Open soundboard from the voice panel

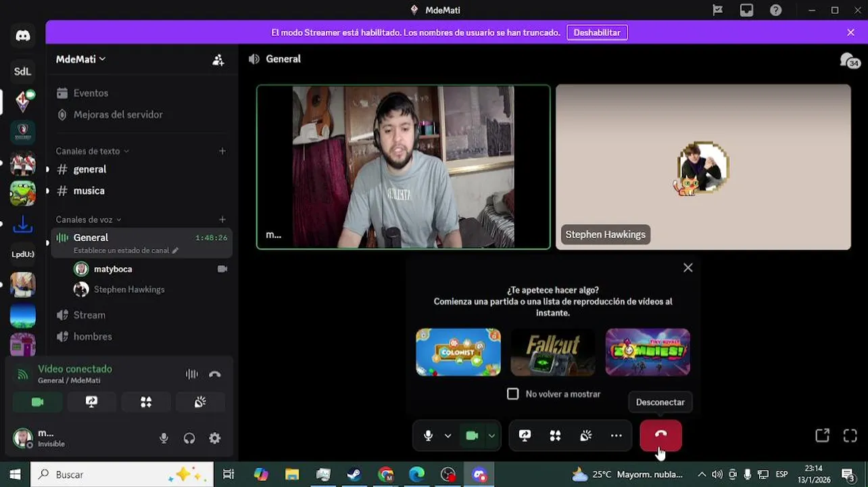(x=200, y=402)
